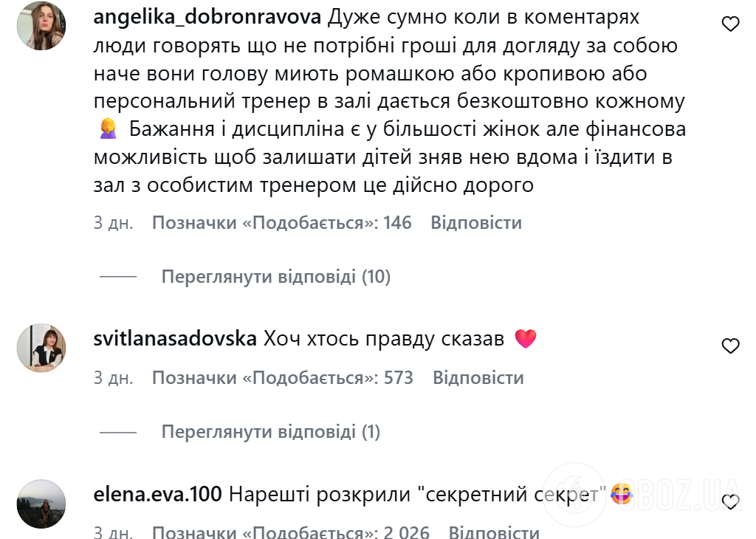The height and width of the screenshot is (539, 756).
Task: Click the username elena.eva.100
Action: tap(157, 492)
